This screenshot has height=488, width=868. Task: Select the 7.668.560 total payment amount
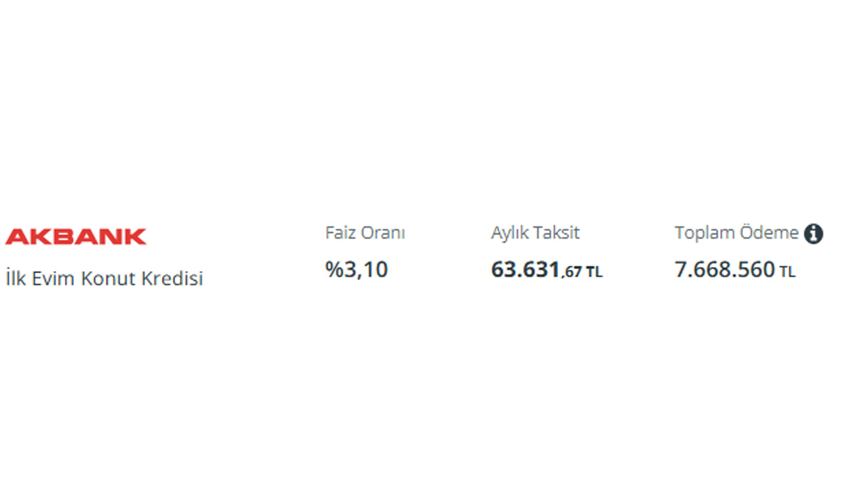[x=724, y=270]
